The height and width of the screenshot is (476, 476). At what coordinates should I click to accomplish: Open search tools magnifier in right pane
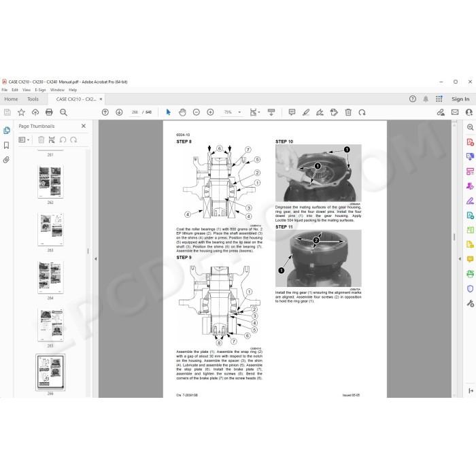[x=470, y=127]
